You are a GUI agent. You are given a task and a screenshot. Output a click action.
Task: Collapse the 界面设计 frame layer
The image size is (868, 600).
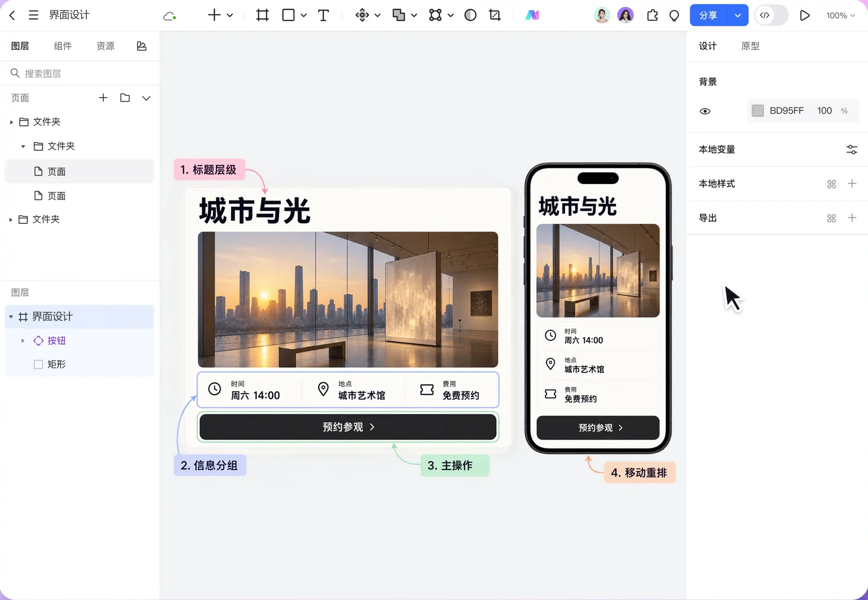point(11,317)
